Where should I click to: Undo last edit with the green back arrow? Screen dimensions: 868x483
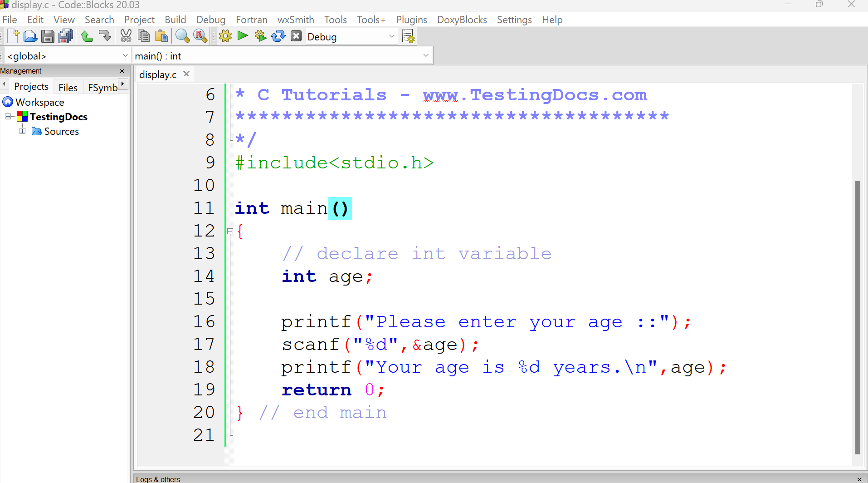(87, 36)
